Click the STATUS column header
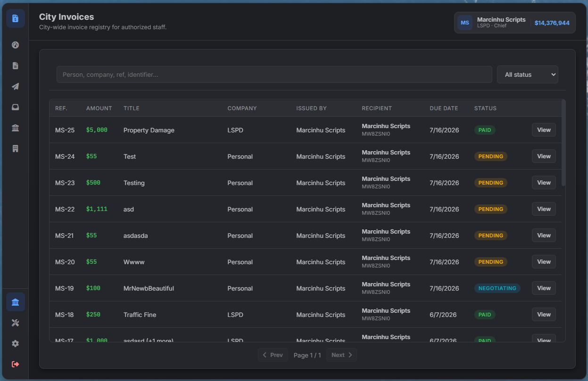This screenshot has height=381, width=588. coord(485,108)
